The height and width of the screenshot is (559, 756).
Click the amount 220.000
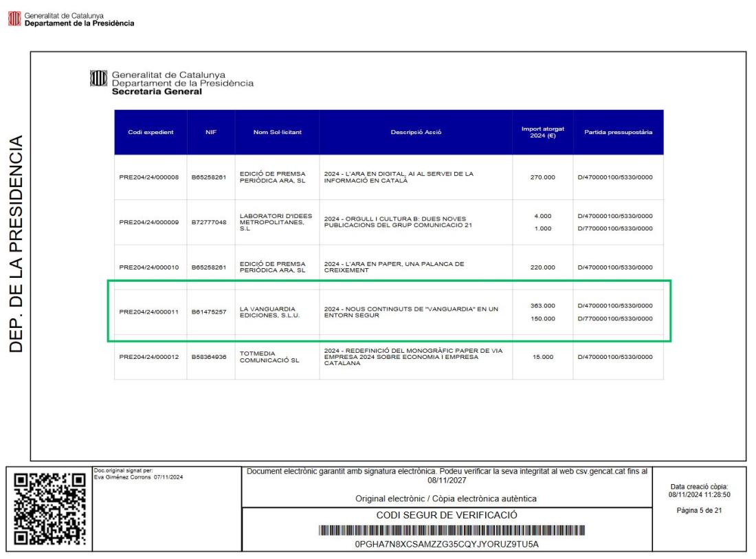[x=543, y=267]
